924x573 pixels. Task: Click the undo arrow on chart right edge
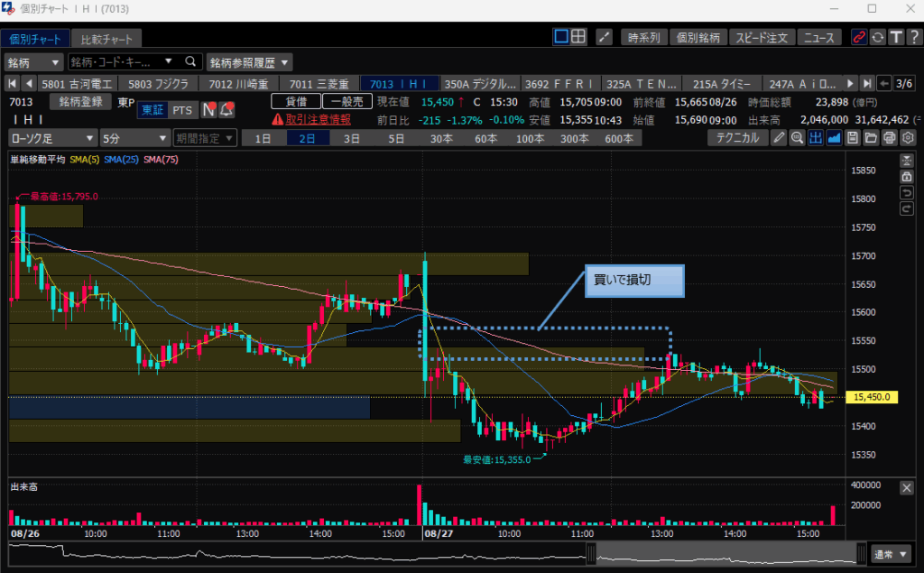[906, 193]
